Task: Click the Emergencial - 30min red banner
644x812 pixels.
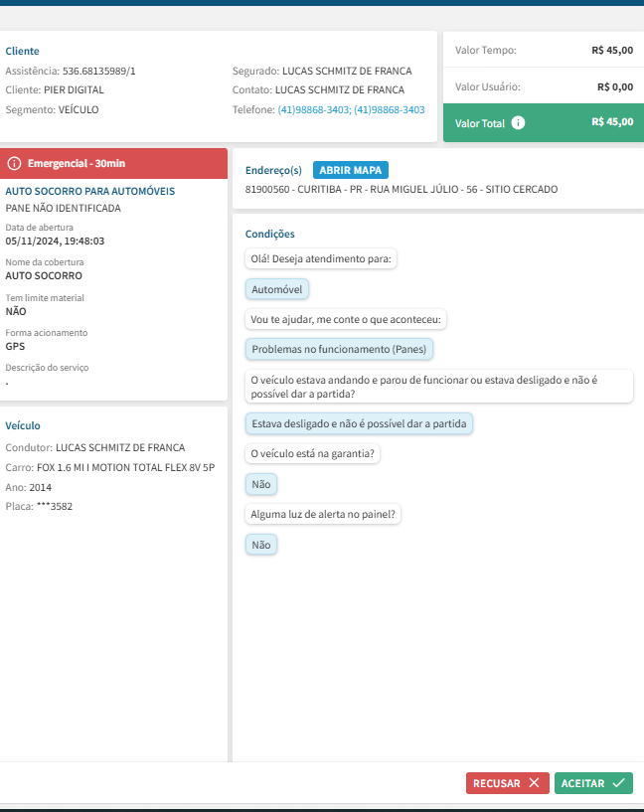Action: [113, 164]
